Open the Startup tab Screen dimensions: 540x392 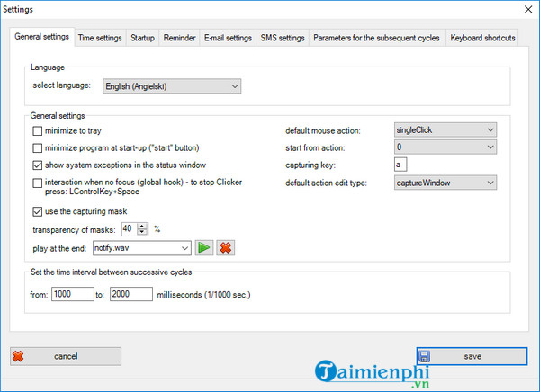(142, 38)
